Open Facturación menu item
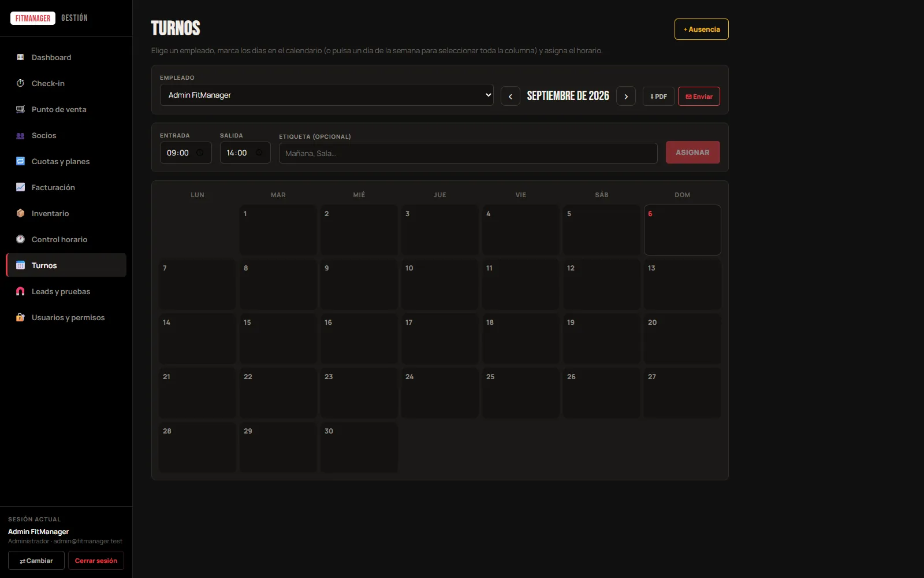Image resolution: width=924 pixels, height=578 pixels. point(66,187)
